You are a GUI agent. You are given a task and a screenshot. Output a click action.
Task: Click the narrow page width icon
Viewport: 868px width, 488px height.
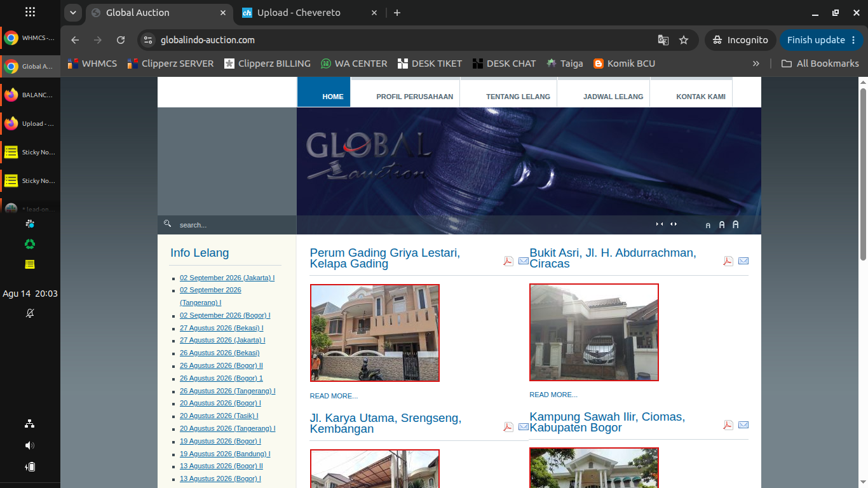click(660, 224)
